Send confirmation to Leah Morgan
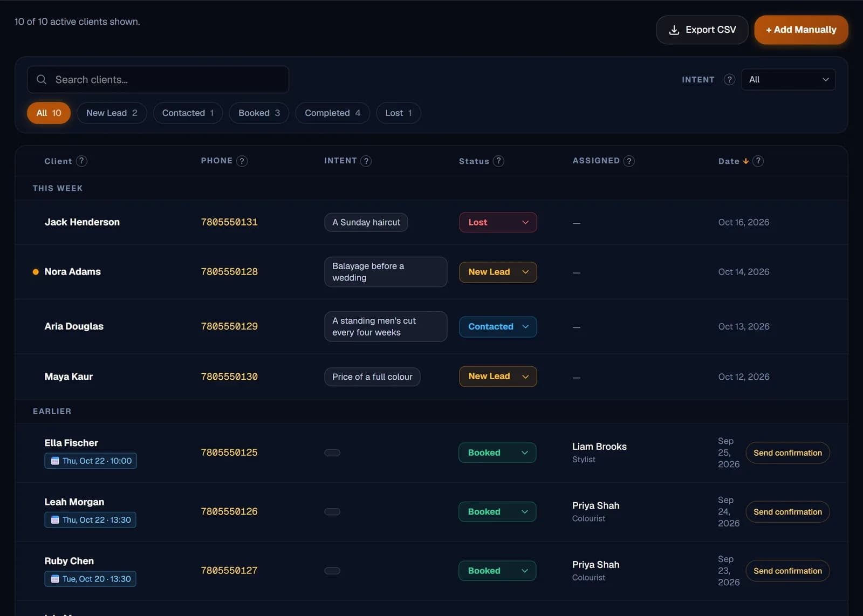Viewport: 863px width, 616px height. pos(787,512)
